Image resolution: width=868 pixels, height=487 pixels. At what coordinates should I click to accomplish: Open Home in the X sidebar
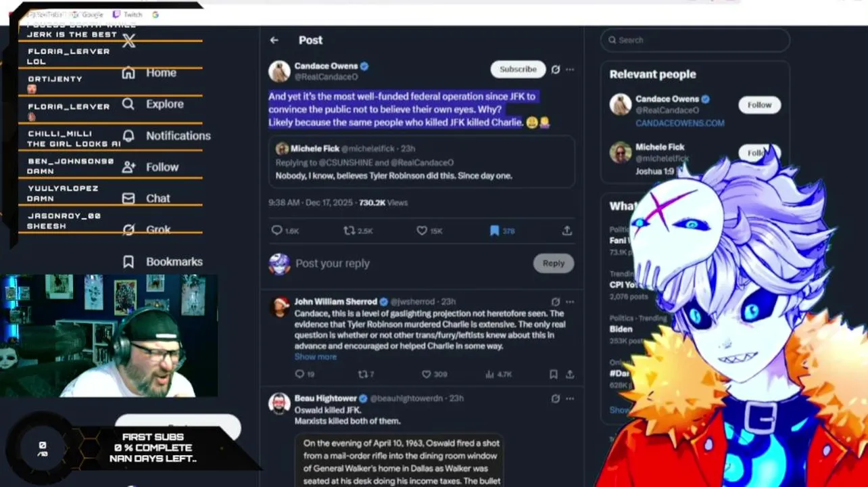(149, 72)
